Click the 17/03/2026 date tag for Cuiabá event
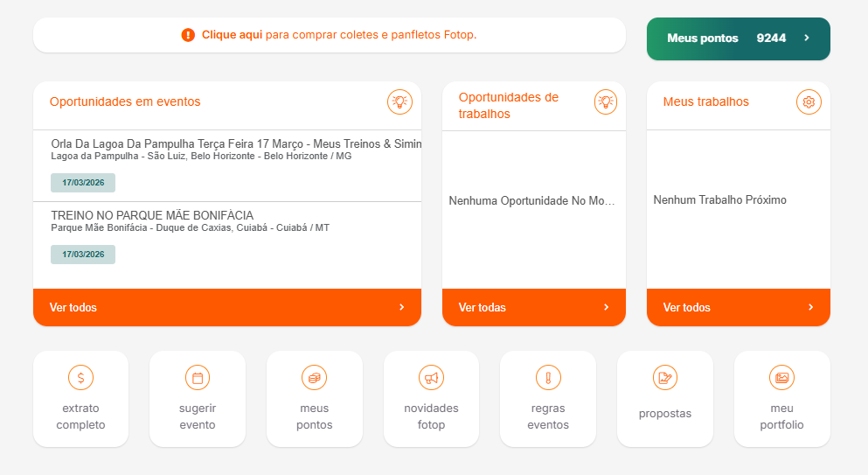 83,255
